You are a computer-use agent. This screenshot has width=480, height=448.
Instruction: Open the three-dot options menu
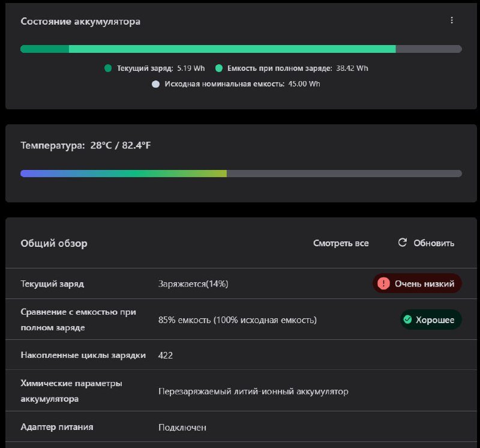(452, 19)
